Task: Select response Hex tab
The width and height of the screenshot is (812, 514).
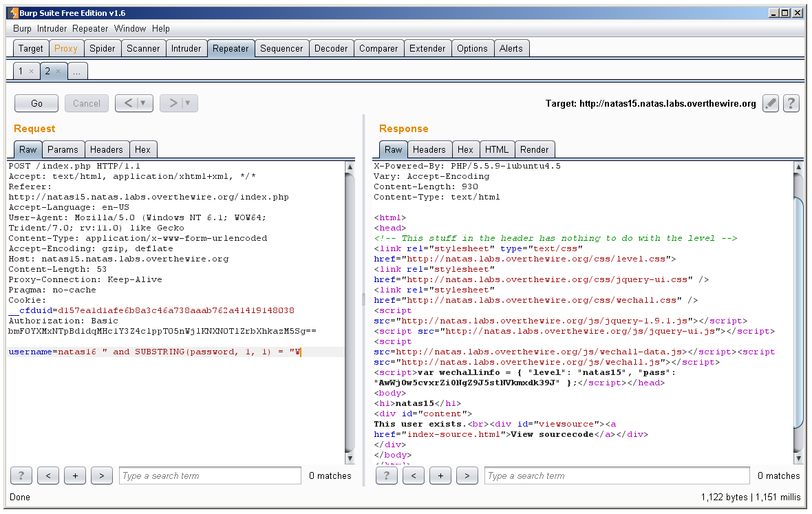Action: pyautogui.click(x=465, y=149)
